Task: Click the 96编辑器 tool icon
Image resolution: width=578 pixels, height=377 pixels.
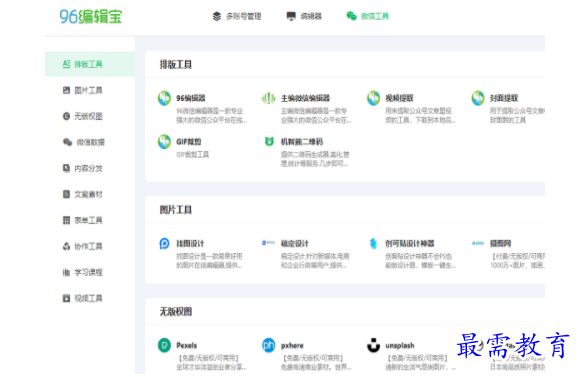Action: pyautogui.click(x=164, y=98)
